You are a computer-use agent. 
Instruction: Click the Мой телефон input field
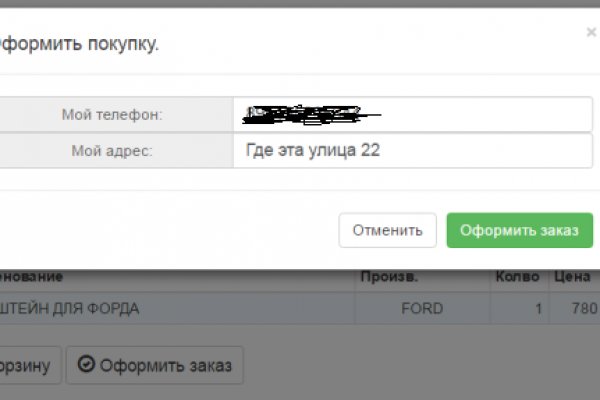(x=412, y=115)
